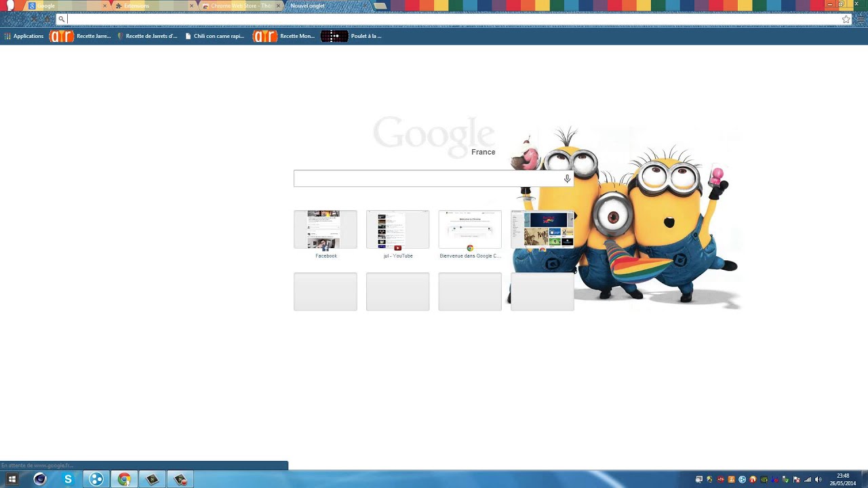Click the address bar field
This screenshot has height=488, width=868.
pos(453,19)
